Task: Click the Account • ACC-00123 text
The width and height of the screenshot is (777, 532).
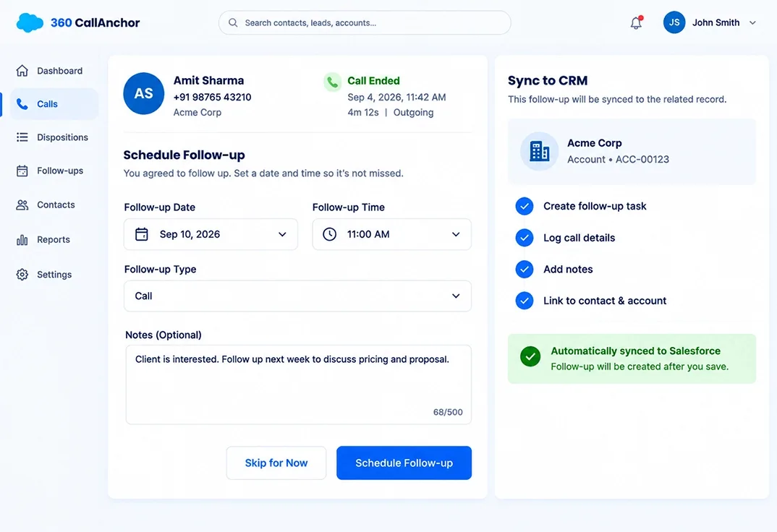Action: click(x=618, y=159)
